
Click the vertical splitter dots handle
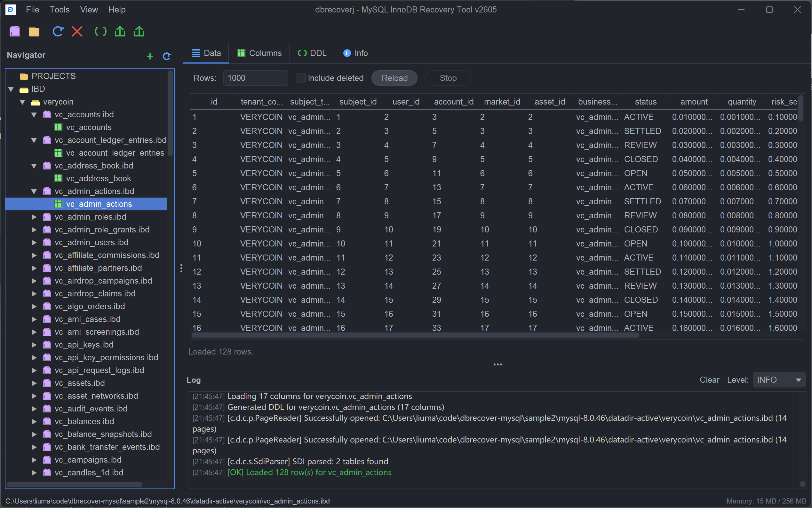coord(181,268)
